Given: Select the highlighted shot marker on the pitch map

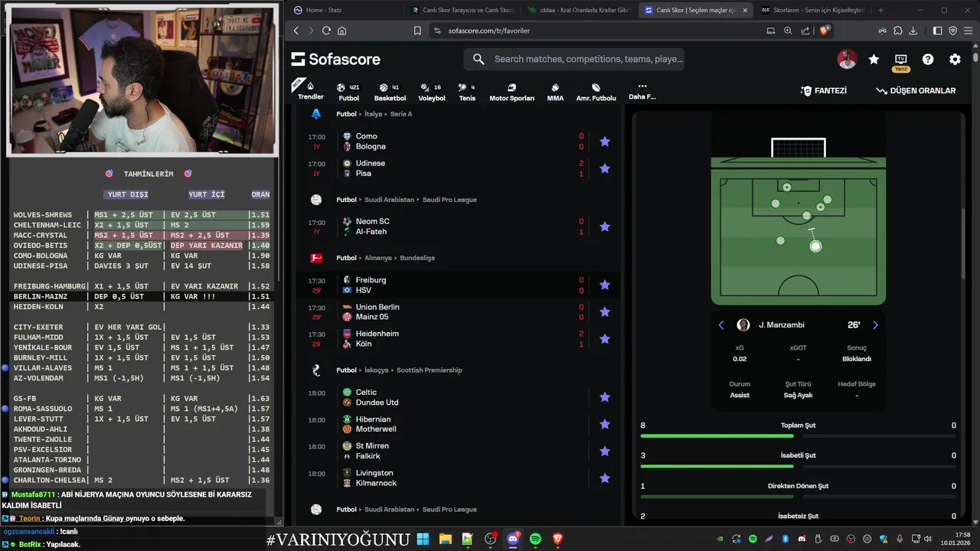Looking at the screenshot, I should coord(815,246).
